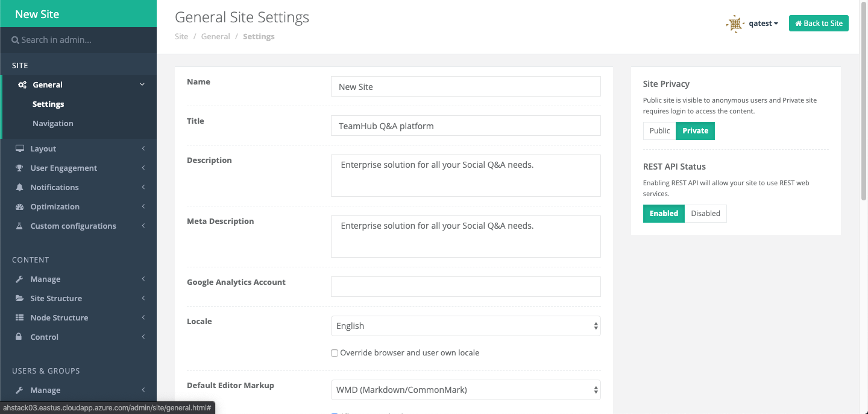Image resolution: width=868 pixels, height=414 pixels.
Task: Click the Site breadcrumb link
Action: (x=181, y=37)
